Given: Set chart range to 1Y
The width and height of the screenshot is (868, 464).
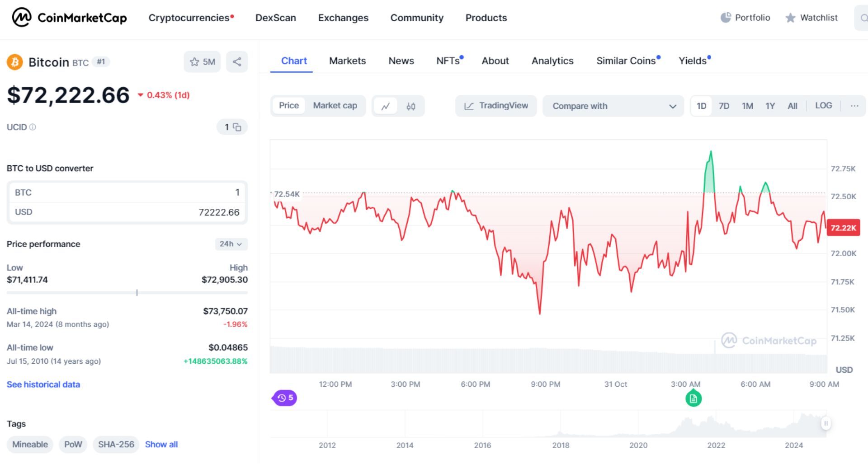Looking at the screenshot, I should 770,106.
